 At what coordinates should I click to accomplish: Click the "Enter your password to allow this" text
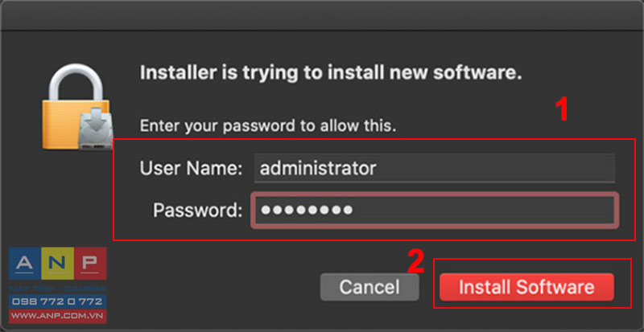(x=268, y=125)
